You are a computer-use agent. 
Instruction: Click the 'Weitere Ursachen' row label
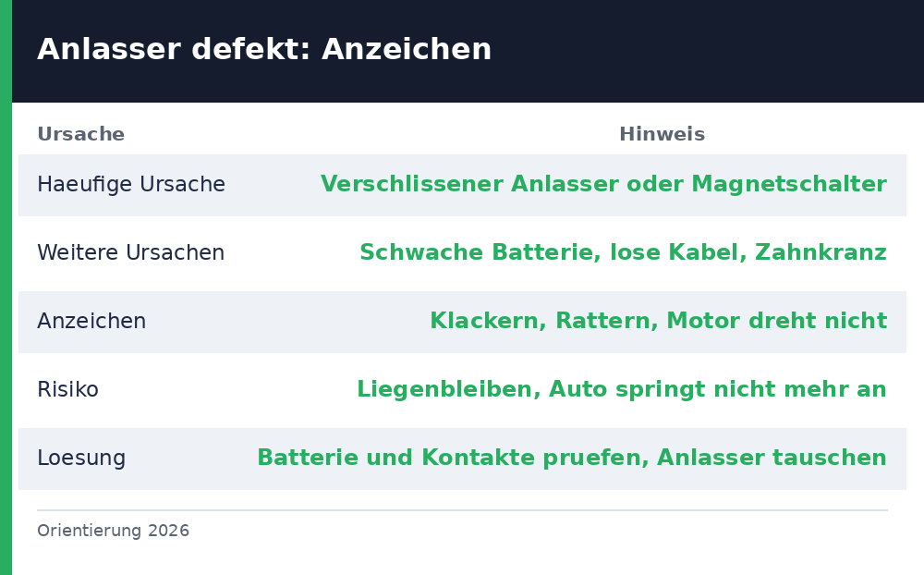130,252
